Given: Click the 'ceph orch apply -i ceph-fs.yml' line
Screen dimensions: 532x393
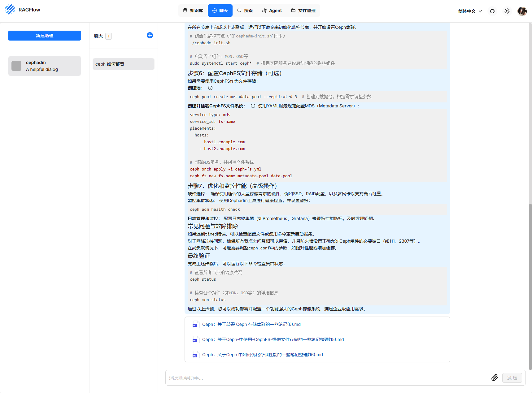Looking at the screenshot, I should tap(225, 169).
